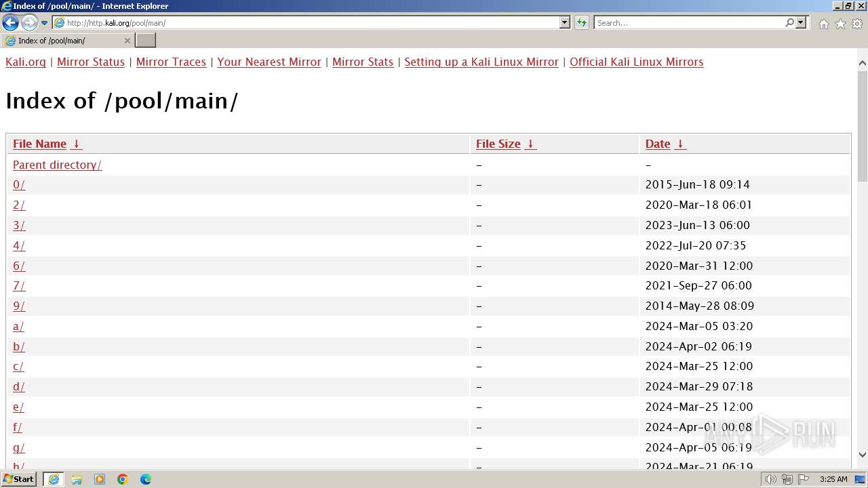
Task: Open the Mirror Stats link
Action: click(363, 62)
